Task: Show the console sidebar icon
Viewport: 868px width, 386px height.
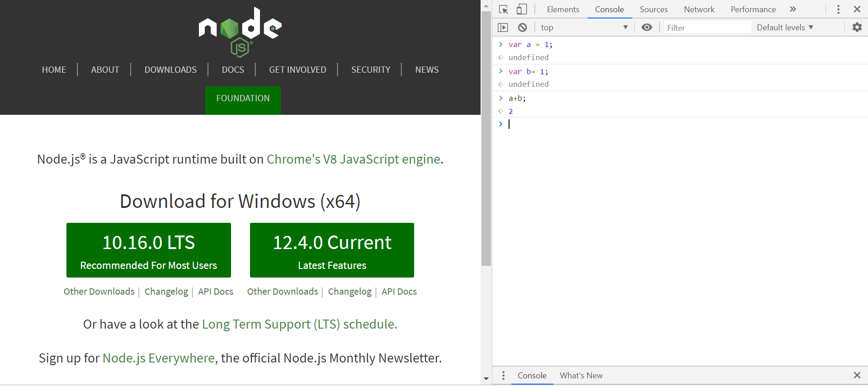Action: coord(503,28)
